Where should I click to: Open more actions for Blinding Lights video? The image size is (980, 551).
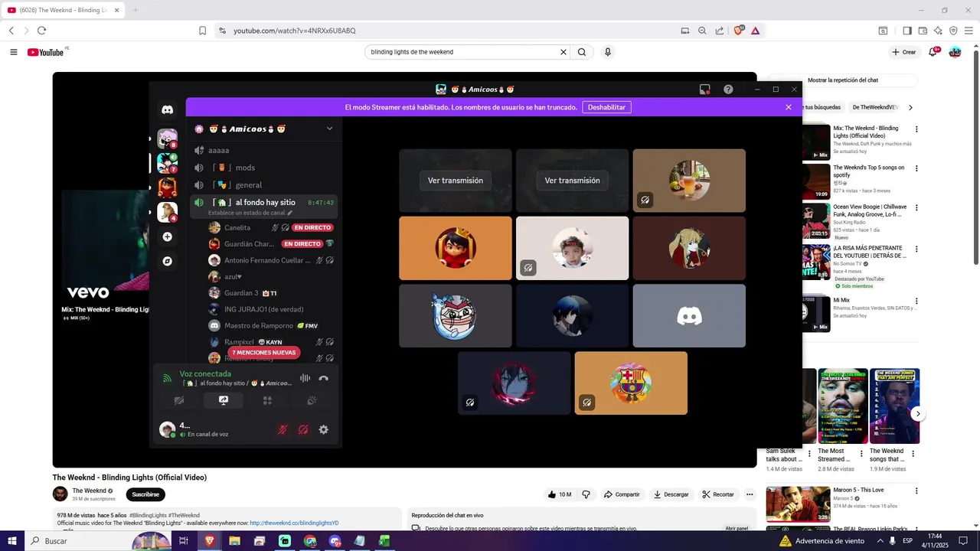(750, 494)
